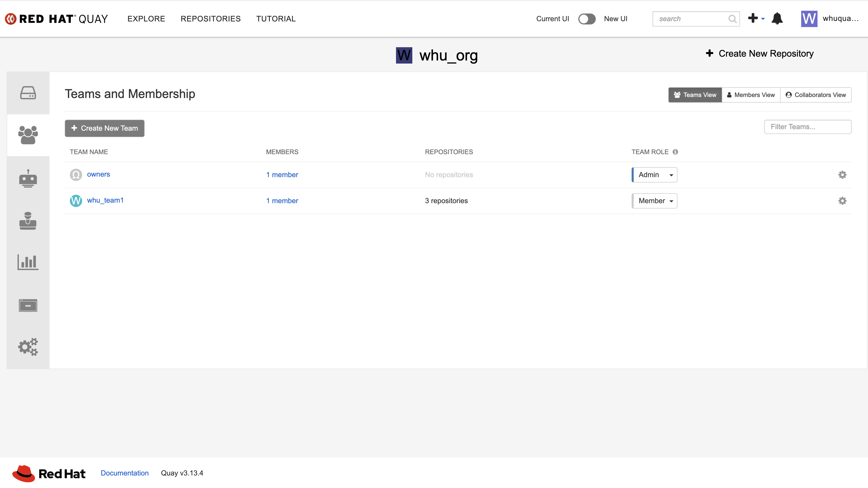Image resolution: width=868 pixels, height=488 pixels.
Task: Expand Member role dropdown for whu_team1
Action: [654, 201]
